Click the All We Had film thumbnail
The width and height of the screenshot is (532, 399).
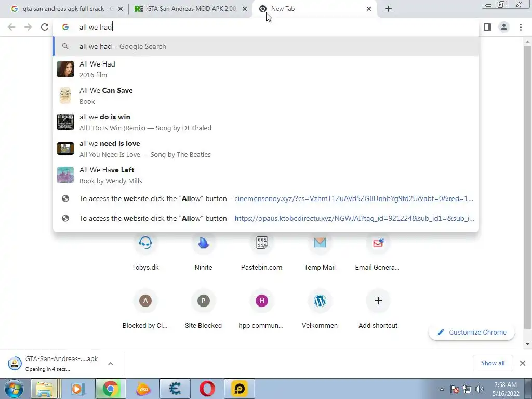[x=65, y=69]
